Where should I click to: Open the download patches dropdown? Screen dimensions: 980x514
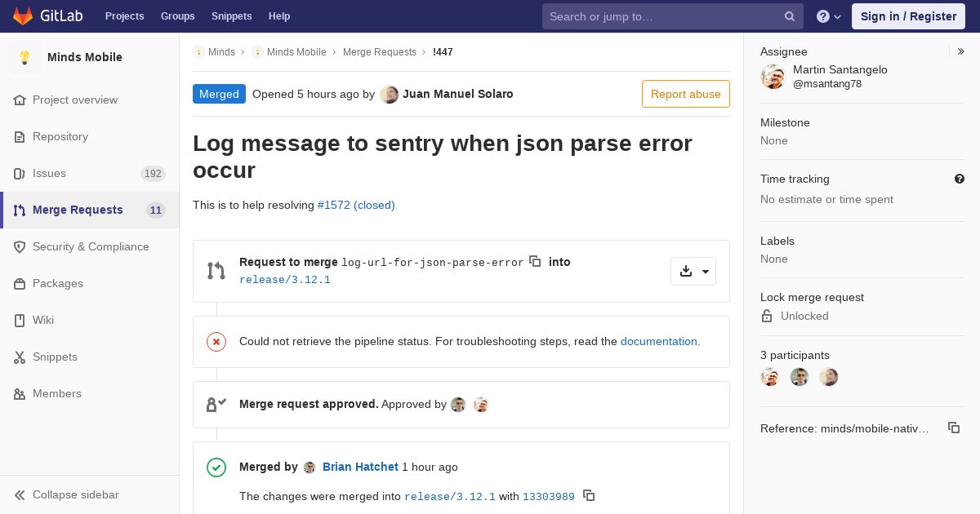[x=693, y=272]
